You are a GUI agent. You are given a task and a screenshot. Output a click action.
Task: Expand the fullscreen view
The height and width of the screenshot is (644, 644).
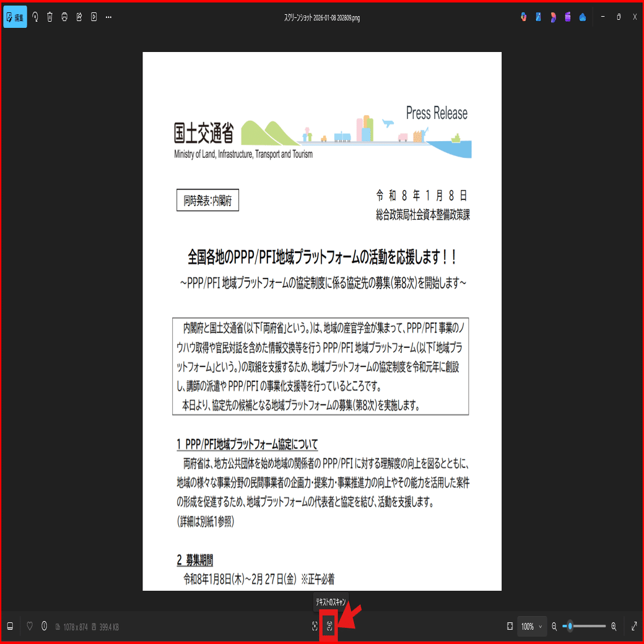point(634,626)
